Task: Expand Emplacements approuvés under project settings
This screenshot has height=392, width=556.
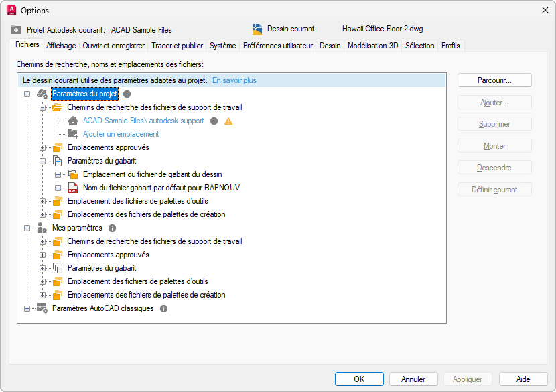Action: [x=43, y=147]
